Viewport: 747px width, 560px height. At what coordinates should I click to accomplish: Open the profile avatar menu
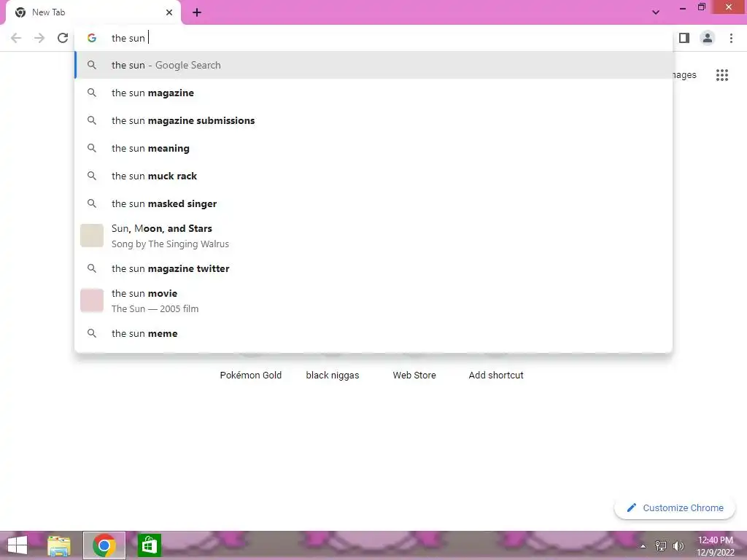tap(708, 38)
